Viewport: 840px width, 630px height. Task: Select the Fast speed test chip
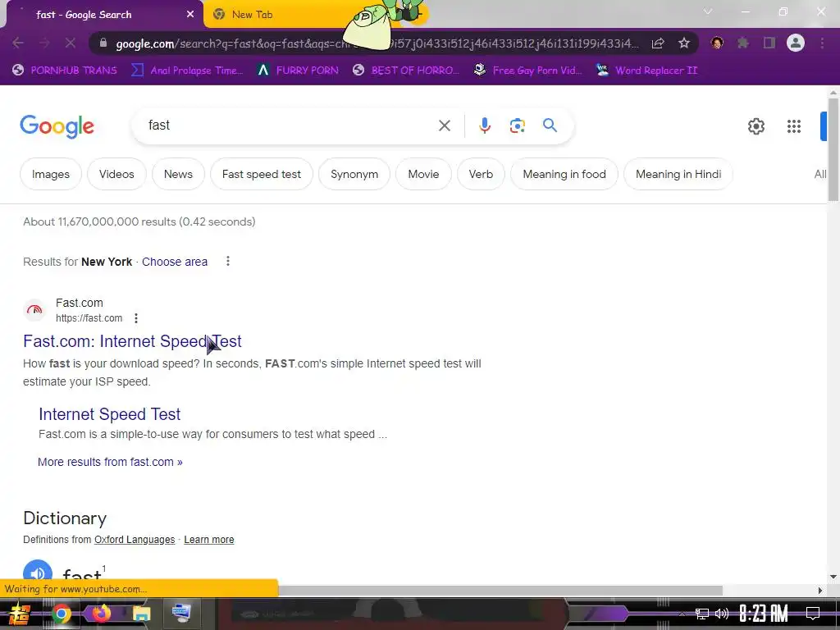[x=262, y=174]
